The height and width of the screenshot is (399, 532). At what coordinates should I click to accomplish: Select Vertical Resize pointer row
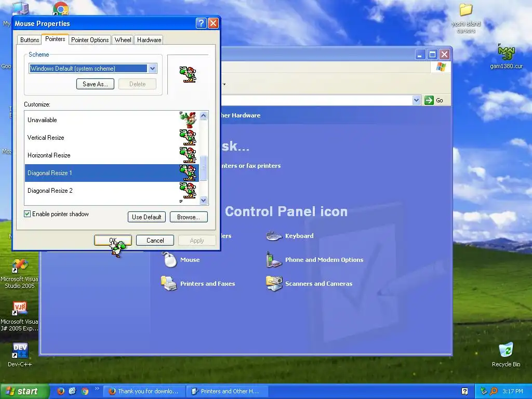click(112, 137)
